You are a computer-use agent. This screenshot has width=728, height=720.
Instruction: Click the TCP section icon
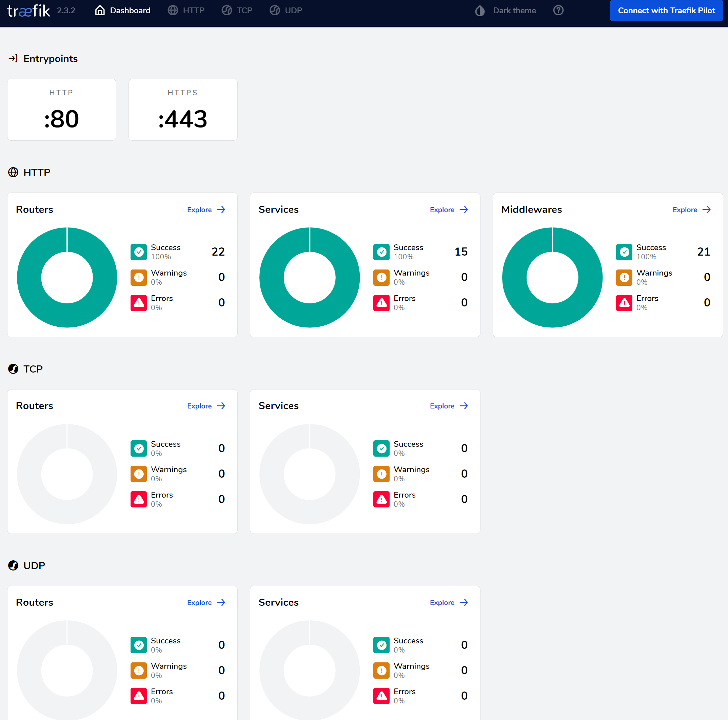tap(13, 369)
